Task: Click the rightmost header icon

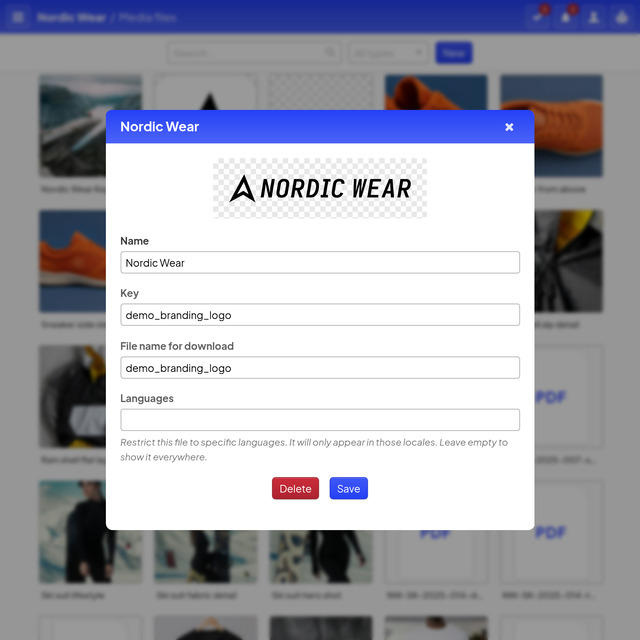Action: coord(622,17)
